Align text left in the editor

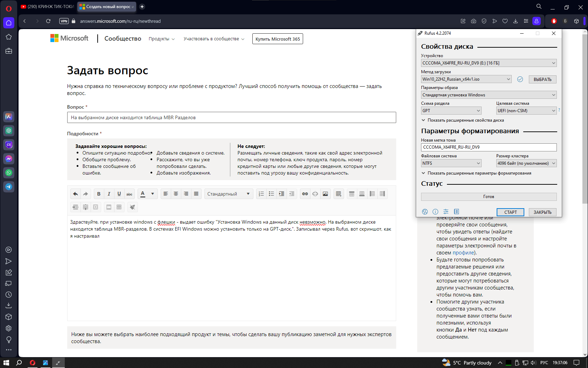166,194
